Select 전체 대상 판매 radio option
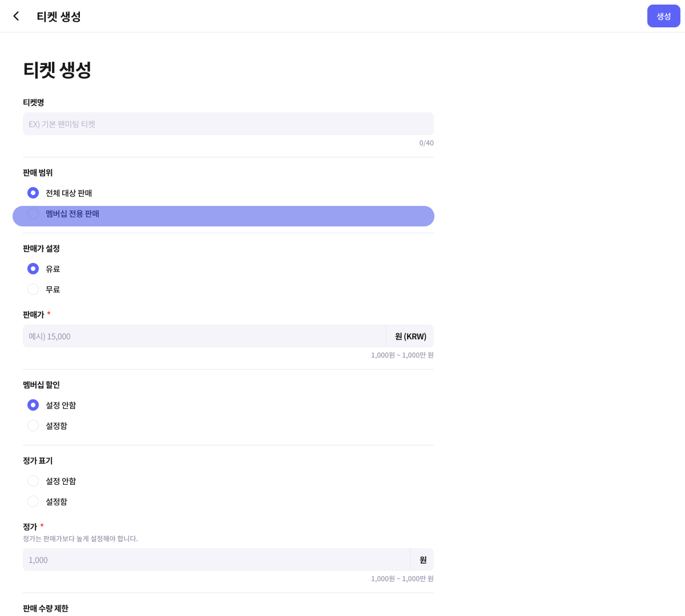This screenshot has width=685, height=616. 33,193
